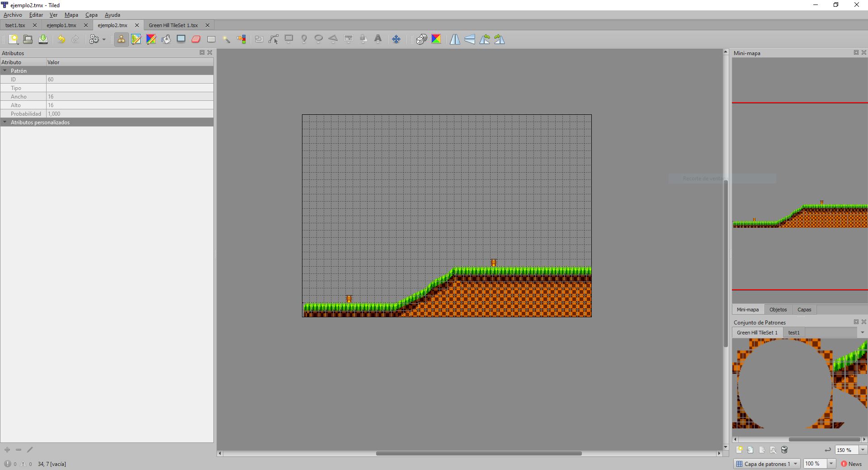Switch to the Capas panel tab
Screen dimensions: 868x470
pos(805,310)
